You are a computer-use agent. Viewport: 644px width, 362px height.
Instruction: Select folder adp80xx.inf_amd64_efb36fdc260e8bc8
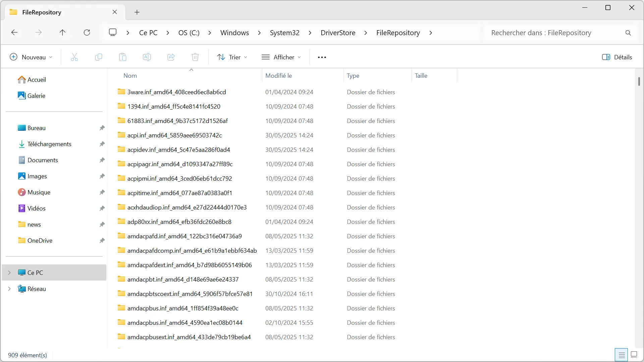tap(179, 222)
